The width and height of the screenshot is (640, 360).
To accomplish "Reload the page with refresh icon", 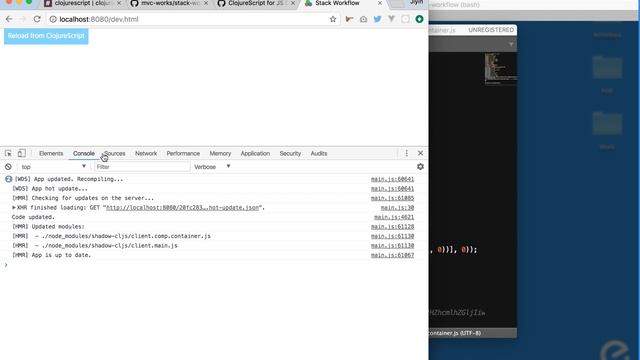I will tap(37, 19).
